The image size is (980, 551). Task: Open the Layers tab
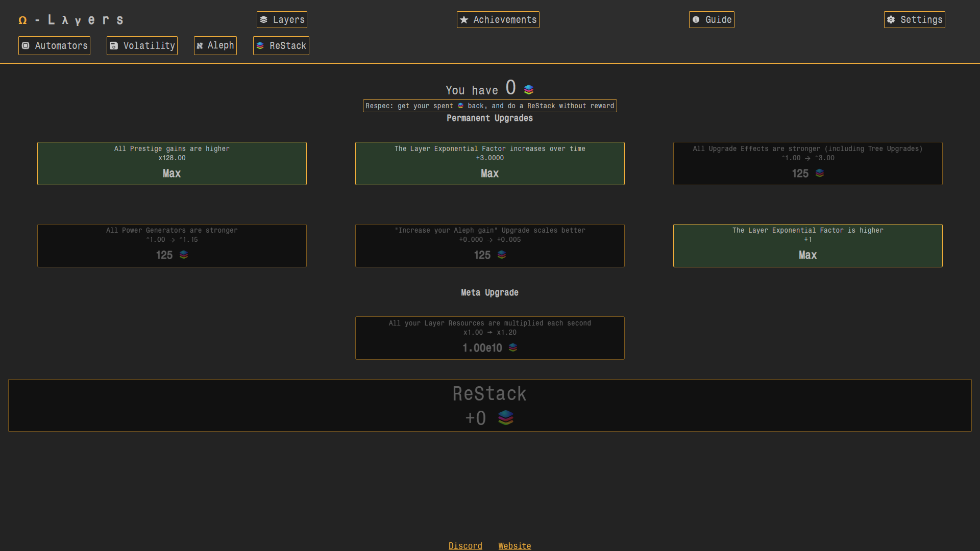point(282,20)
